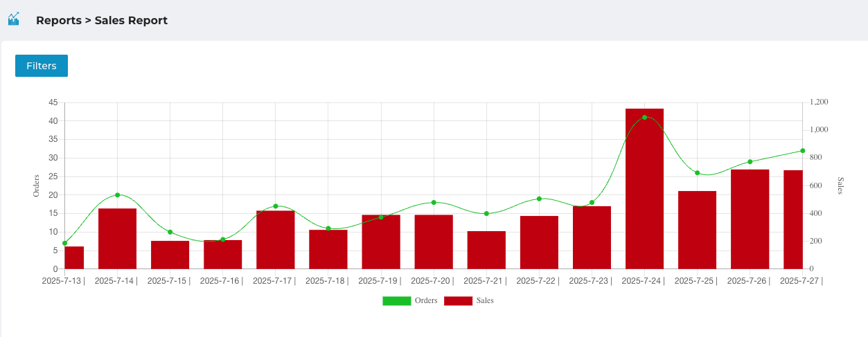The image size is (868, 337).
Task: Select the 2025-7-24 sales bar
Action: pyautogui.click(x=644, y=189)
